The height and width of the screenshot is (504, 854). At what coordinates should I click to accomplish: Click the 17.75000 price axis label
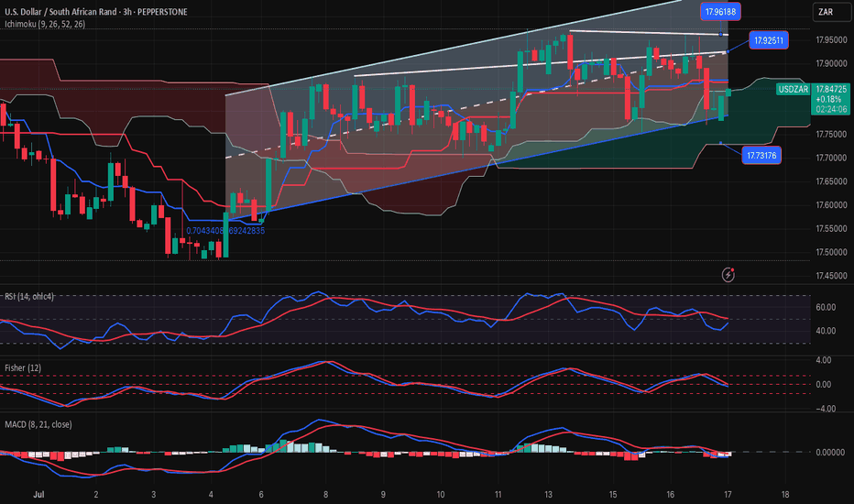click(x=831, y=134)
